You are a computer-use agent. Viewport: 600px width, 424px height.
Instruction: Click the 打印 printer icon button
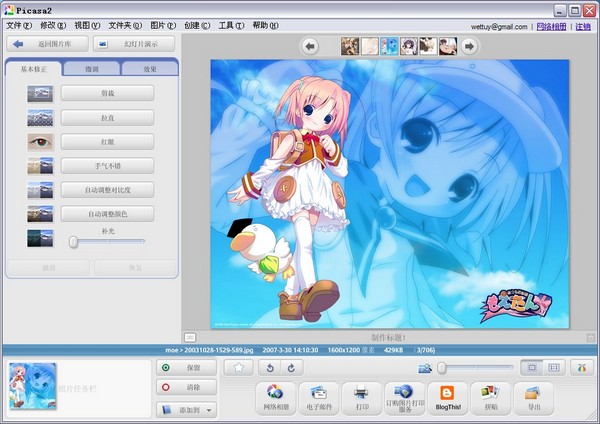pyautogui.click(x=361, y=397)
